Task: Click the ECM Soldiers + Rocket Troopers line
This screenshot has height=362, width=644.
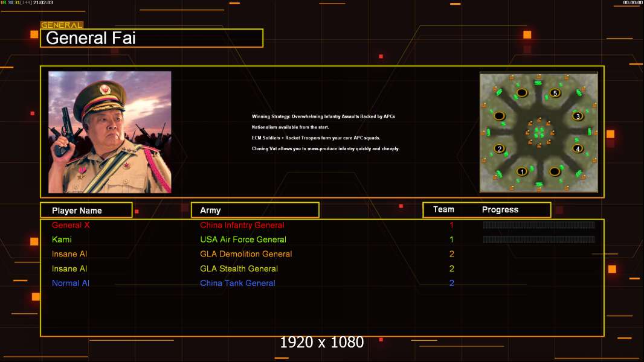Action: [316, 138]
